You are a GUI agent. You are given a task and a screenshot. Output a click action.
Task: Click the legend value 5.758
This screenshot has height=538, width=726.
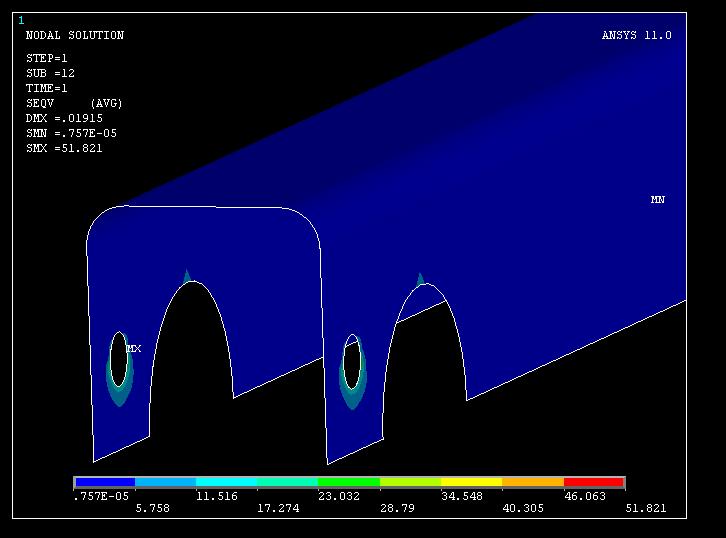point(152,508)
